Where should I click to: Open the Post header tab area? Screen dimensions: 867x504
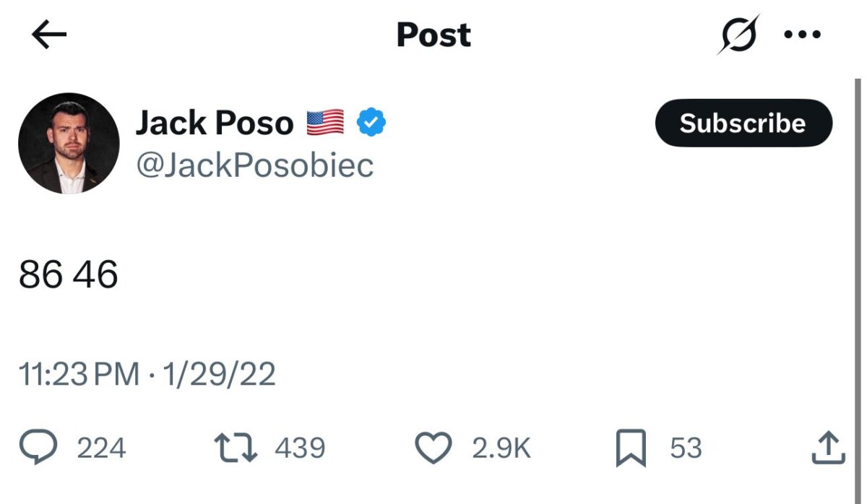(433, 35)
